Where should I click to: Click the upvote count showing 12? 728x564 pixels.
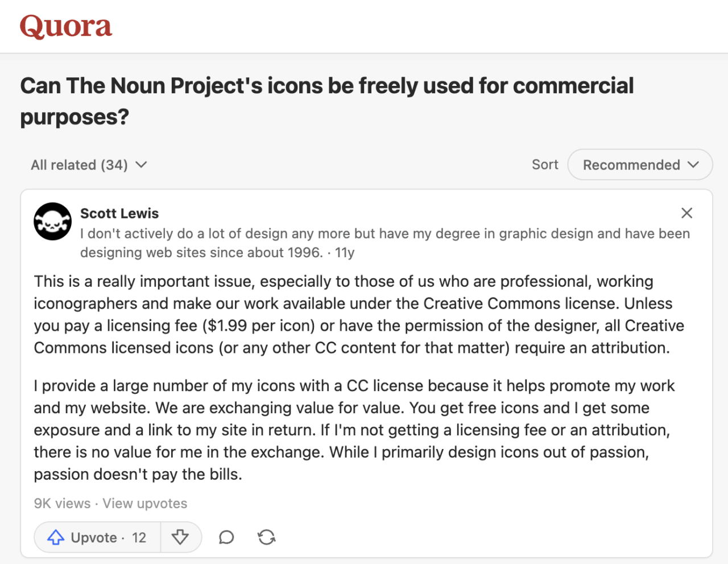click(x=141, y=537)
